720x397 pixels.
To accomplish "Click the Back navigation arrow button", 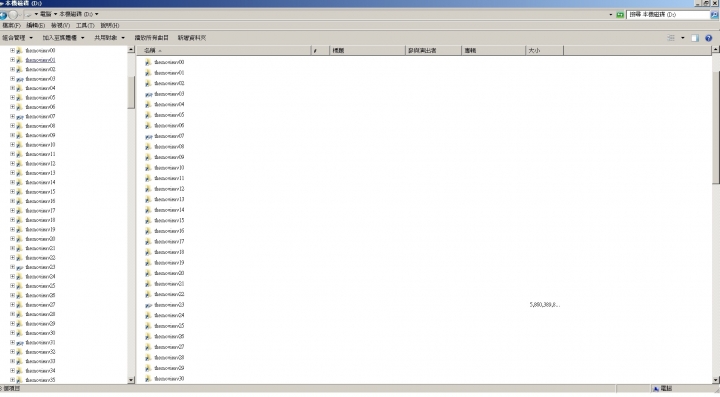I will click(x=3, y=15).
